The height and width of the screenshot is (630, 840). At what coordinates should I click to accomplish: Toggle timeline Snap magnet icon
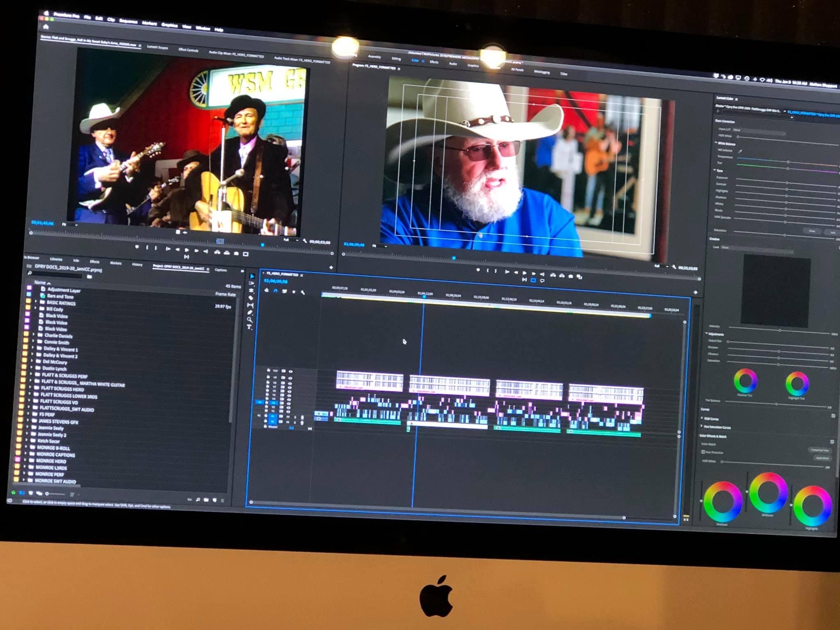(x=276, y=291)
